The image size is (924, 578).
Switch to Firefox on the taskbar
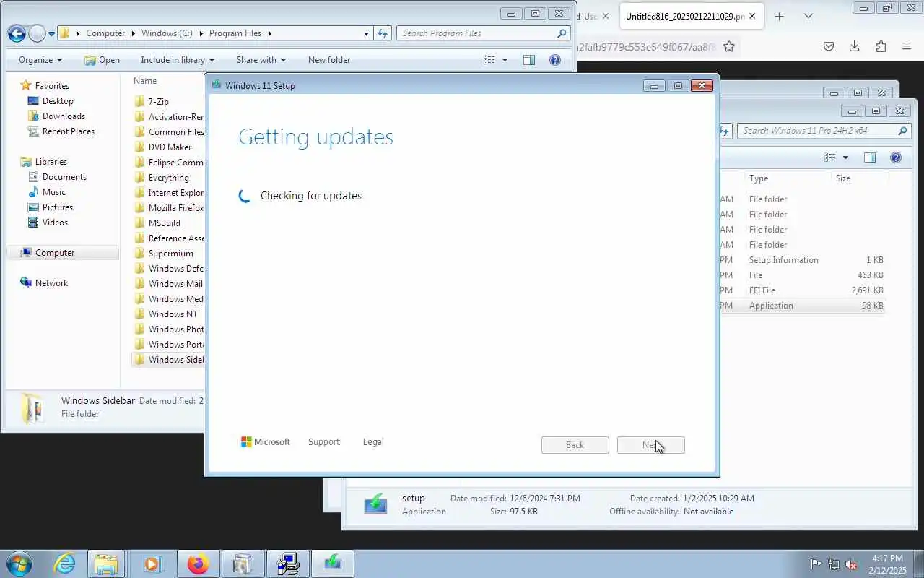point(198,564)
